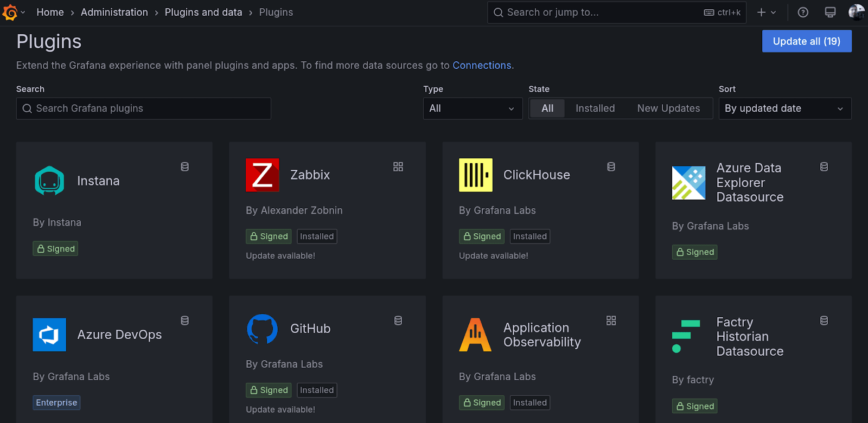868x423 pixels.
Task: Click the plus icon for new items
Action: coord(762,12)
